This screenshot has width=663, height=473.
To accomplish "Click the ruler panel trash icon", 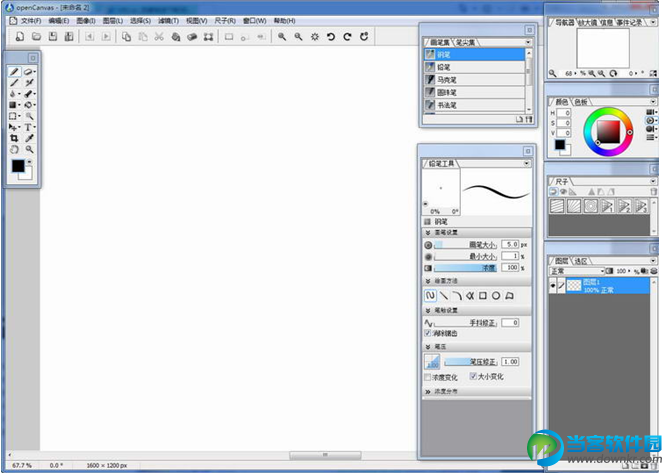I will pos(653,192).
